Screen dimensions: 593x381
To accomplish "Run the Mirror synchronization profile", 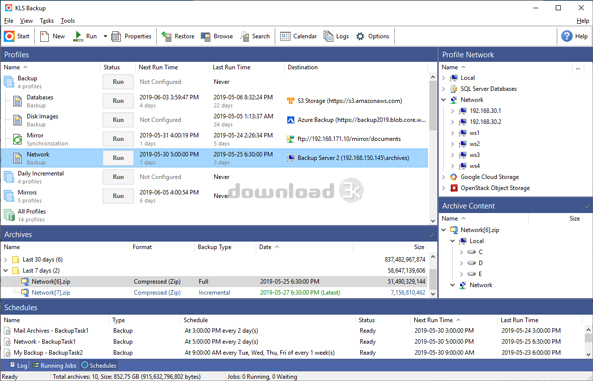I will (x=118, y=139).
